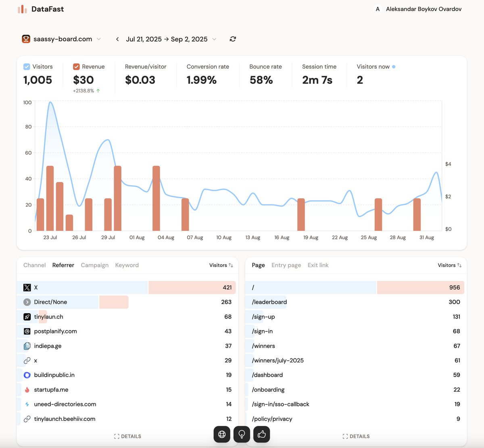This screenshot has height=448, width=484.
Task: Click the buildinpublic.in ring icon
Action: [x=27, y=375]
